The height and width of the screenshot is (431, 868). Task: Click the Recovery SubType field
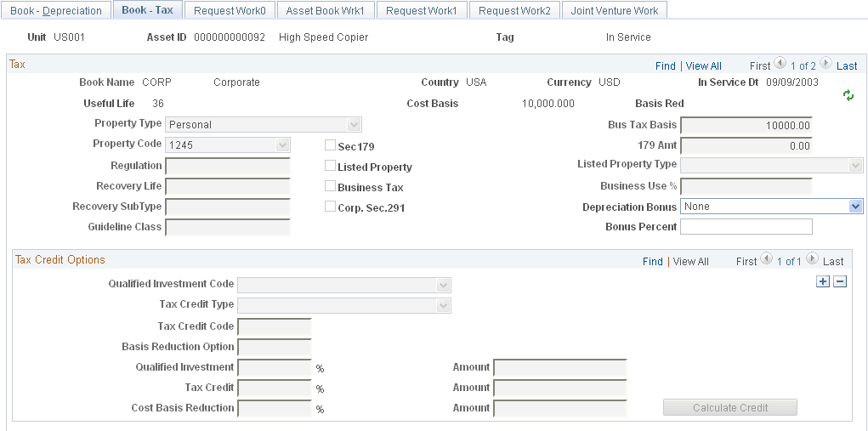228,207
